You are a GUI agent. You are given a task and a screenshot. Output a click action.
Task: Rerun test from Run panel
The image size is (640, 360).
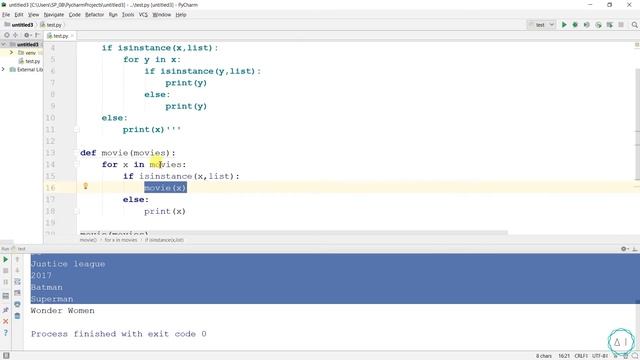click(x=6, y=260)
